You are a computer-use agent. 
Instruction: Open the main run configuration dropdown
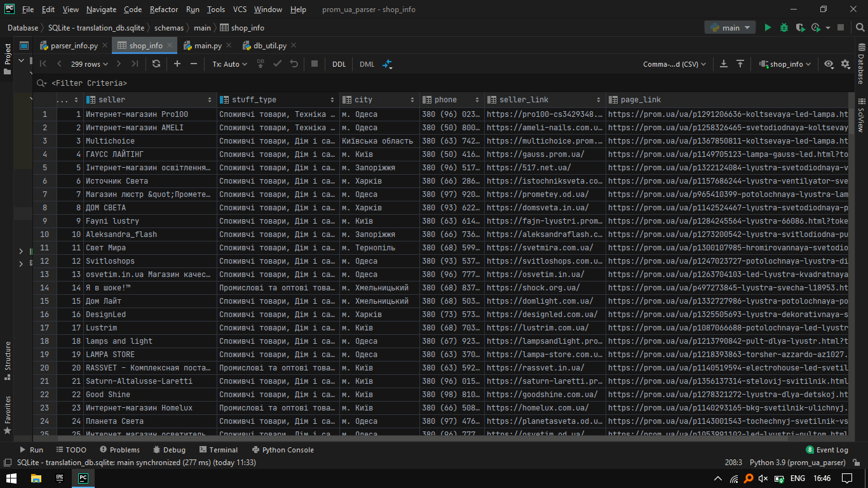pyautogui.click(x=729, y=27)
